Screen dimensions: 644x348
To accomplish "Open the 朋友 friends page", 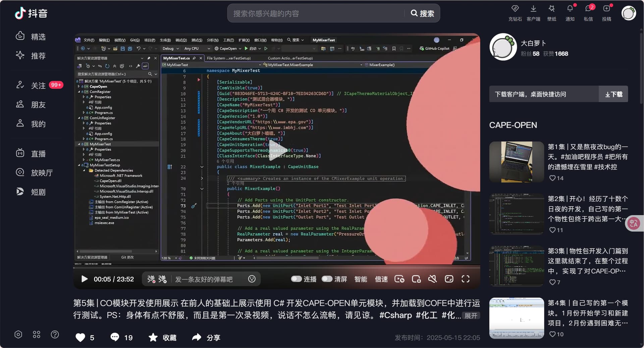I will [31, 105].
